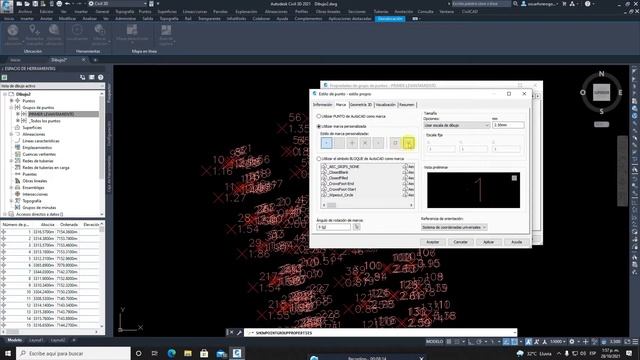
Task: Select 'Utilizar el símbolo BLOQUE de AutoCAD' radio
Action: (x=319, y=159)
